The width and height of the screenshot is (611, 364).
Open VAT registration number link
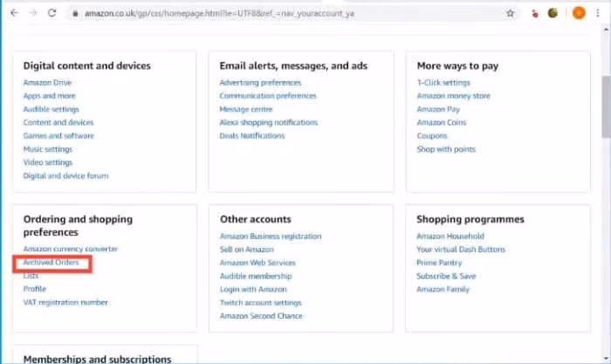coord(65,302)
